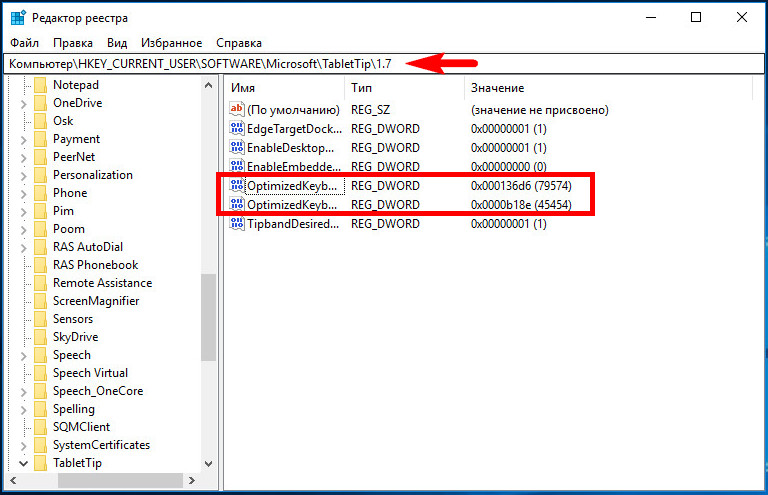Select the EnableDesktop... value name
This screenshot has width=768, height=495.
tap(290, 147)
